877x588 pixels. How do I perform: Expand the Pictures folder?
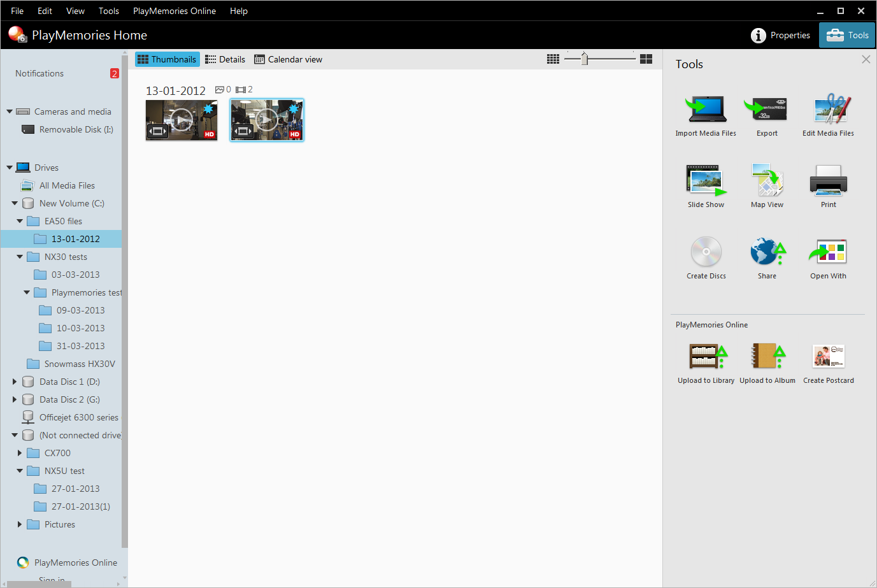click(20, 524)
